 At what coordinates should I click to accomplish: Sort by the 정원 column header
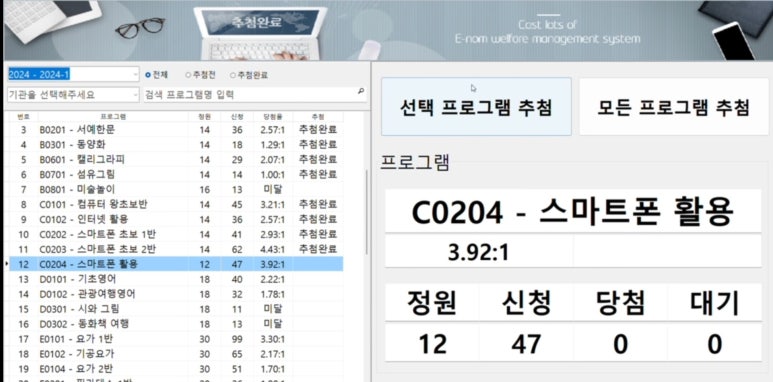(x=205, y=117)
